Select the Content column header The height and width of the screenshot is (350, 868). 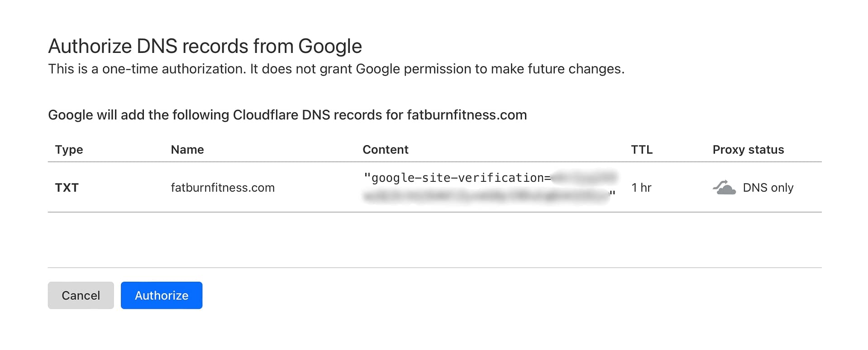pos(385,150)
